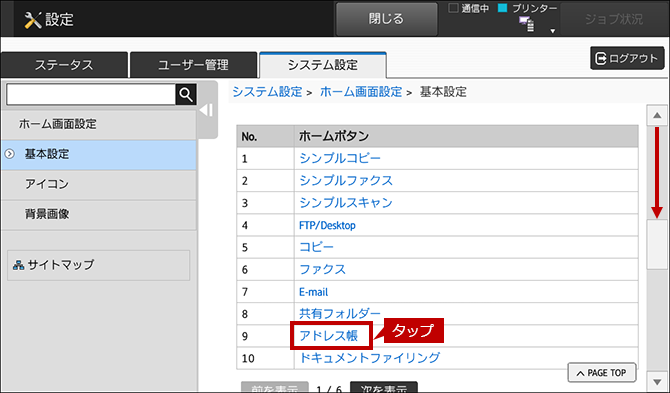Open アイコン in the side menu
The image size is (670, 393).
tap(99, 184)
